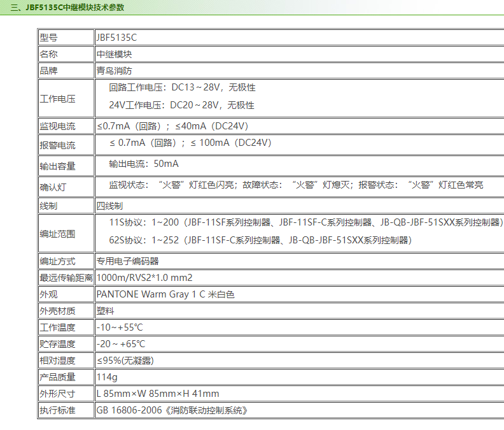Select the 输出容量 label cell

(66, 166)
